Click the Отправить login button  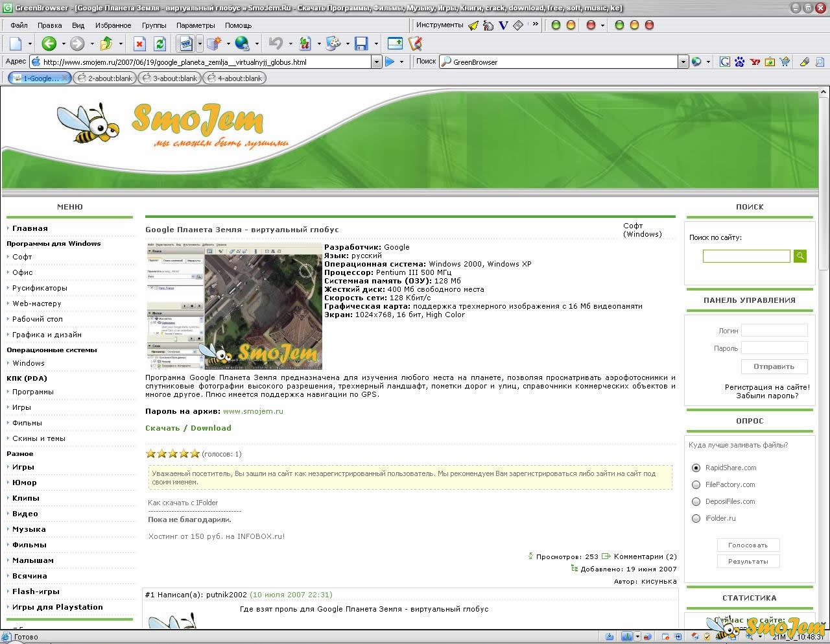774,366
